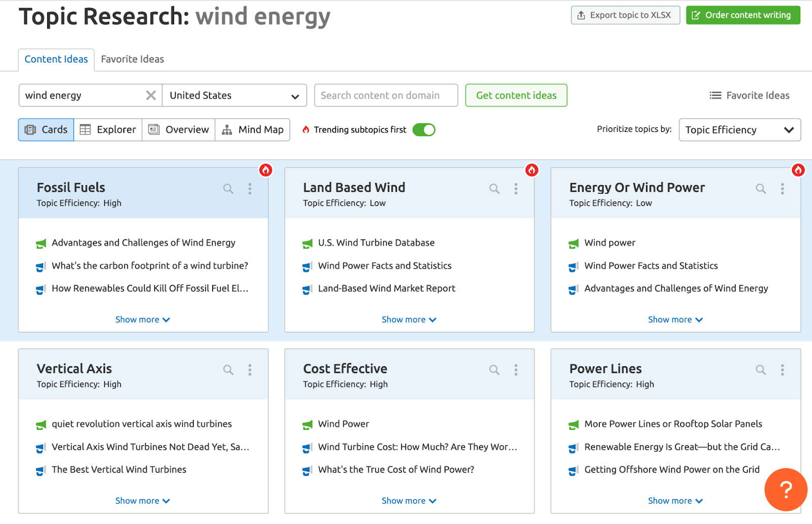Click the search icon on Fossil Fuels card
Viewport: 812px width, 524px height.
pos(228,189)
